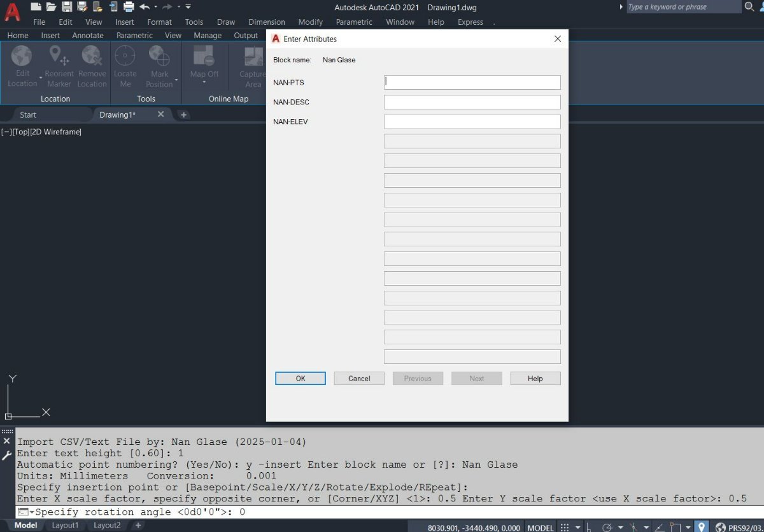Click the Undo arrow icon
The image size is (764, 532).
[x=145, y=7]
